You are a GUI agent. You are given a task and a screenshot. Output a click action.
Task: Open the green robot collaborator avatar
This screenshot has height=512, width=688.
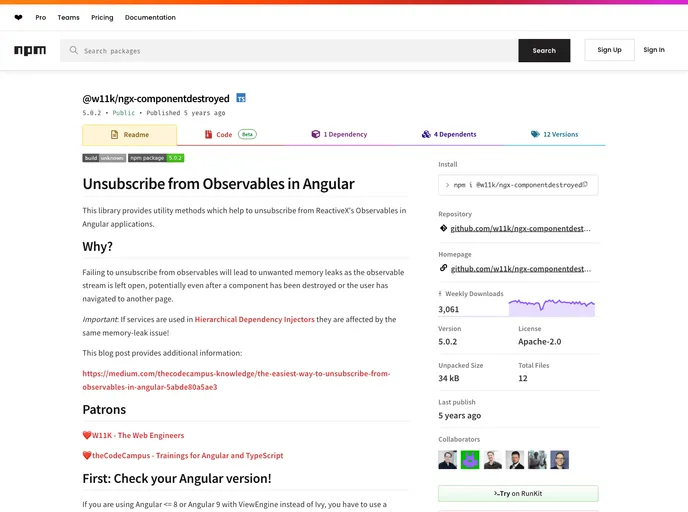click(x=470, y=460)
